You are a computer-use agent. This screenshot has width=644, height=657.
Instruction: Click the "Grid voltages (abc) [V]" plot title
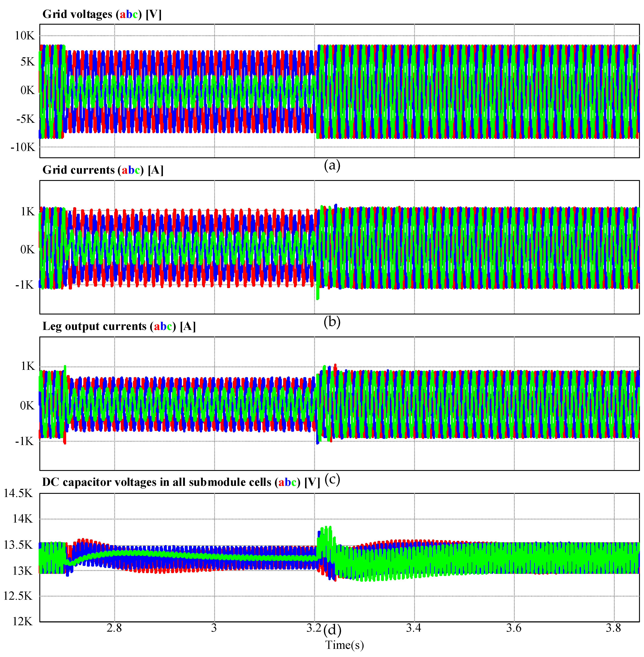(102, 15)
